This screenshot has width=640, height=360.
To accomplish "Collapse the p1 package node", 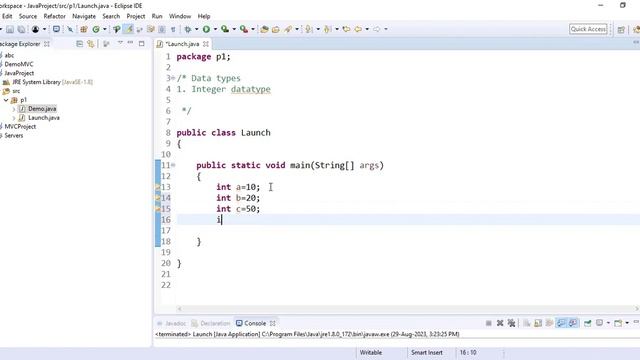I will click(x=6, y=100).
